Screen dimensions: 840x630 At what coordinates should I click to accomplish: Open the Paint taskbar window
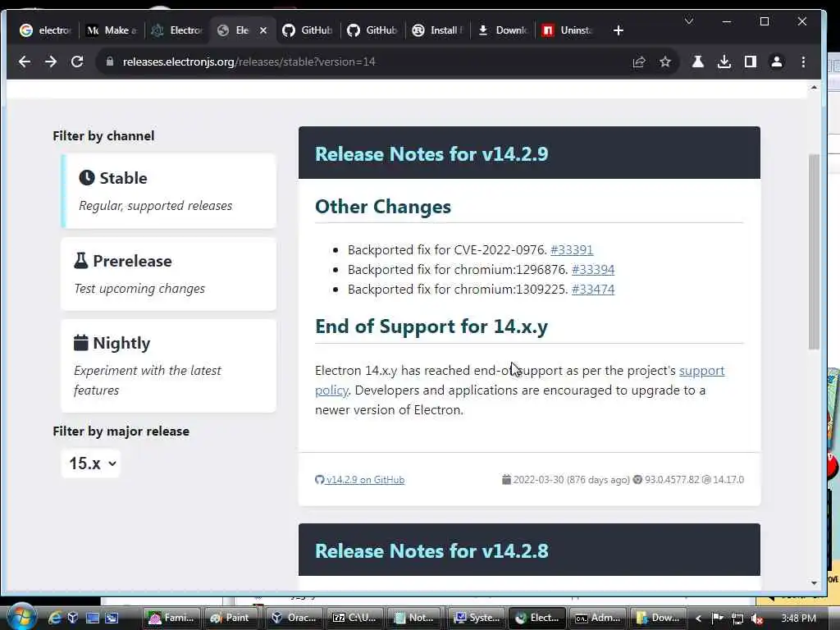tap(230, 619)
